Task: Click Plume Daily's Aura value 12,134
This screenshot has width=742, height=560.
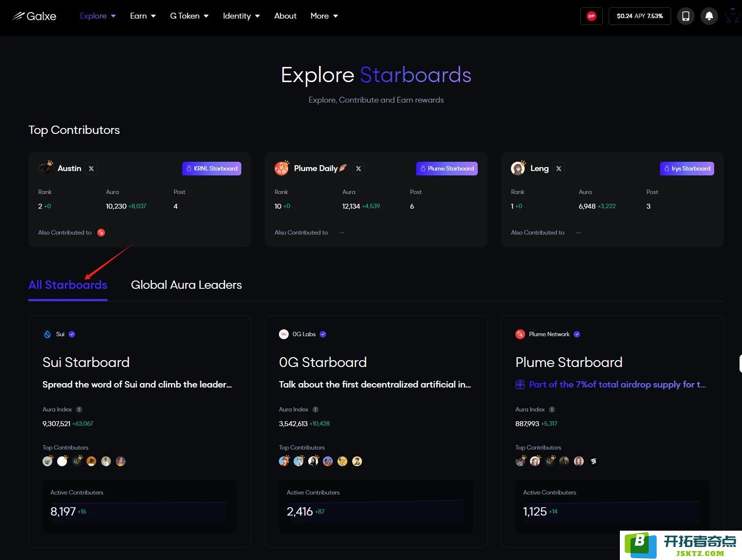Action: pyautogui.click(x=351, y=206)
